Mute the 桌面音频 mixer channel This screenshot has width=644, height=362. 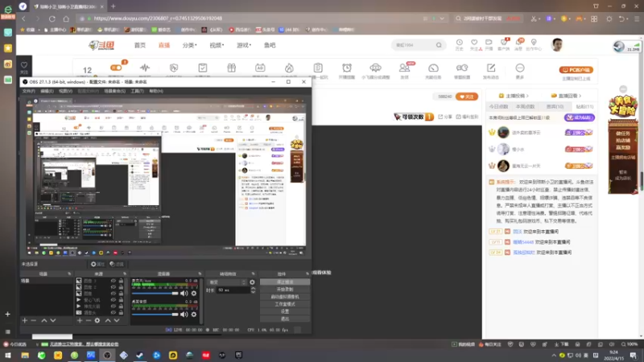(184, 315)
